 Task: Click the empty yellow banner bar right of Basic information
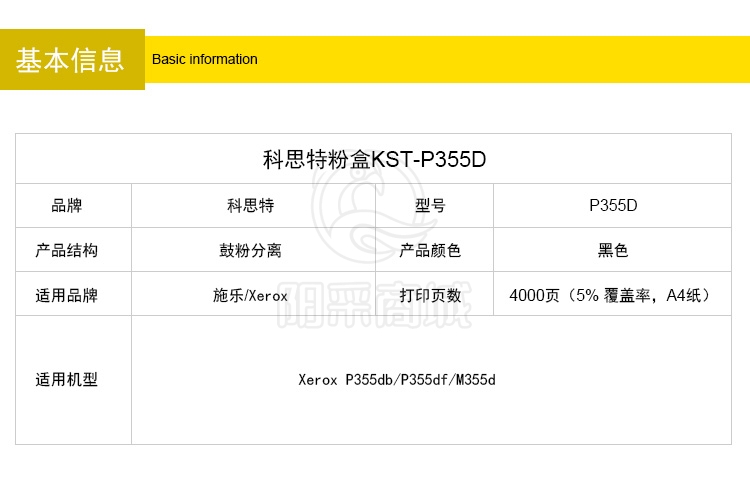tap(500, 59)
